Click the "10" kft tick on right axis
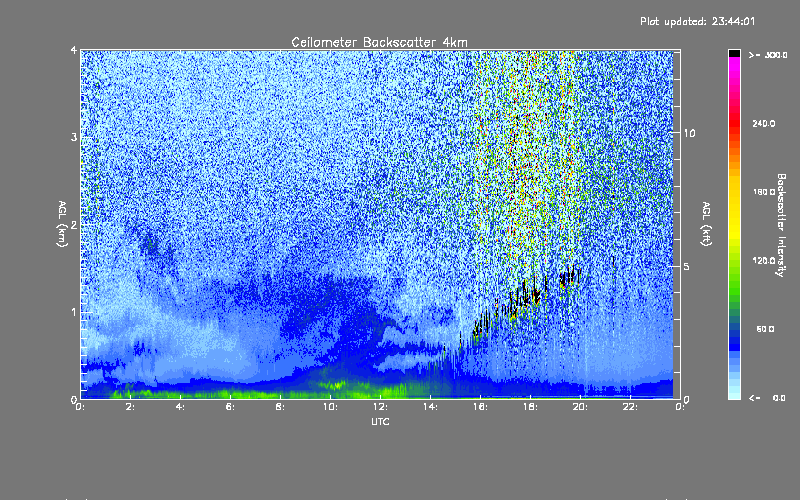Image resolution: width=800 pixels, height=500 pixels. (x=689, y=133)
